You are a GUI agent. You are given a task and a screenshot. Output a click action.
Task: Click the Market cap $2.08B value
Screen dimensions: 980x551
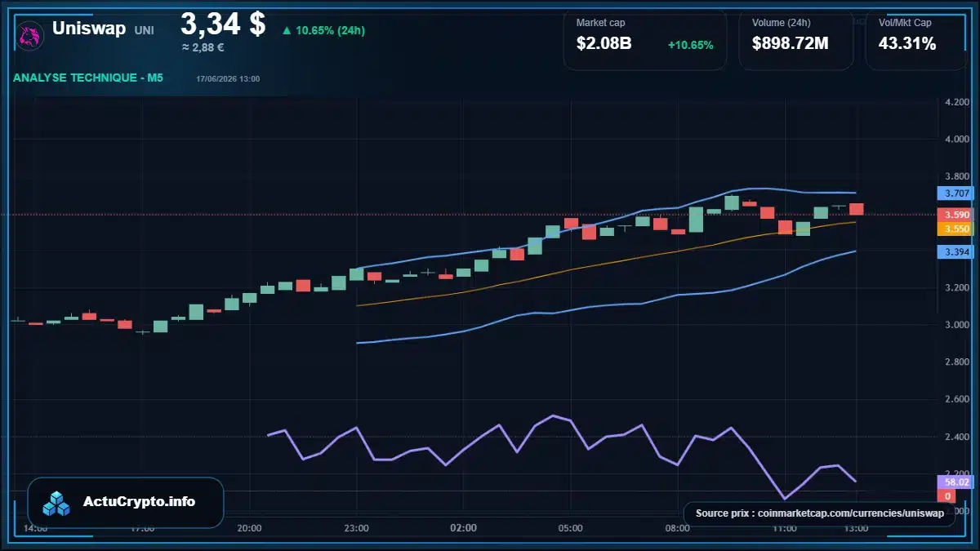[x=604, y=43]
